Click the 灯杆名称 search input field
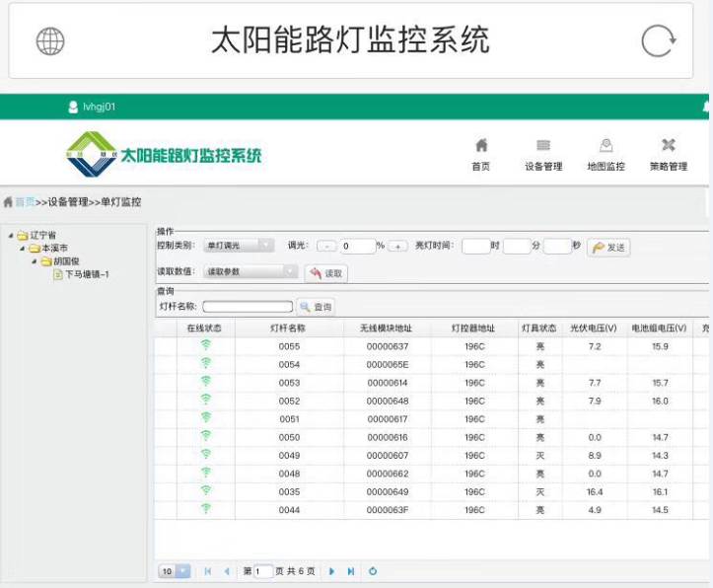Viewport: 713px width, 588px height. [248, 307]
